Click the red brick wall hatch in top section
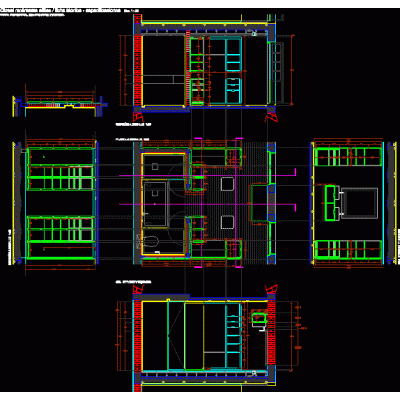Screen dimensions: 400x400 [x=138, y=70]
